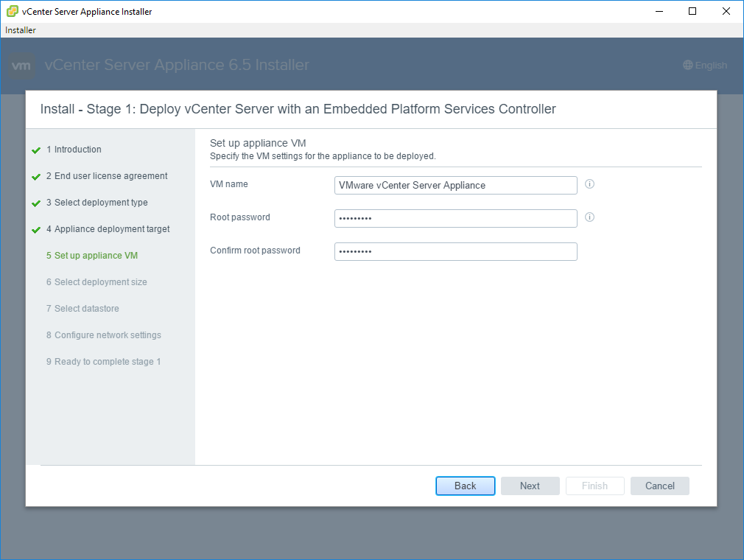The width and height of the screenshot is (744, 560).
Task: Click the checkmark beside Appliance deployment target
Action: coord(36,230)
